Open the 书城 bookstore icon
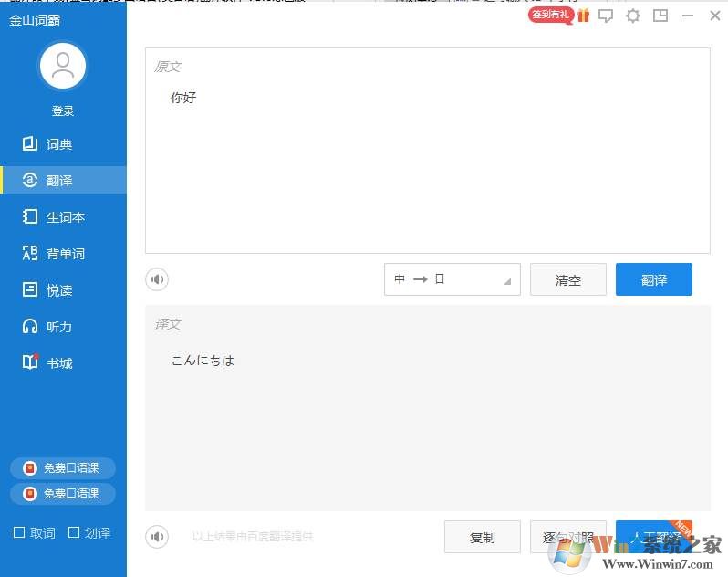 (x=30, y=363)
